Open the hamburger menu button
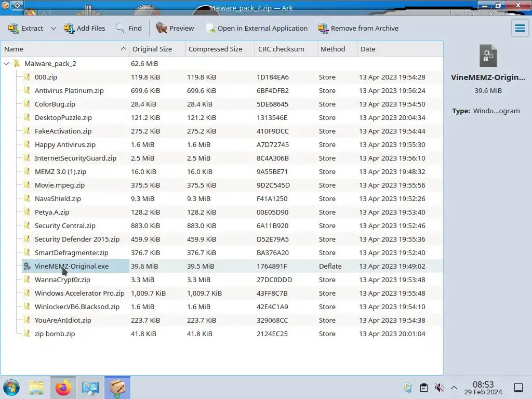 [520, 28]
